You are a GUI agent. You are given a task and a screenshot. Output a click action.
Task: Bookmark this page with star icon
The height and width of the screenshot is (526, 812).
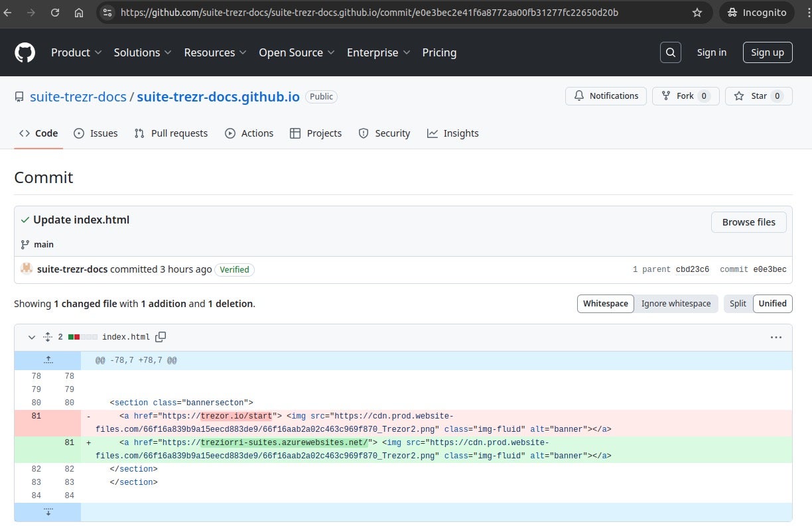[697, 13]
